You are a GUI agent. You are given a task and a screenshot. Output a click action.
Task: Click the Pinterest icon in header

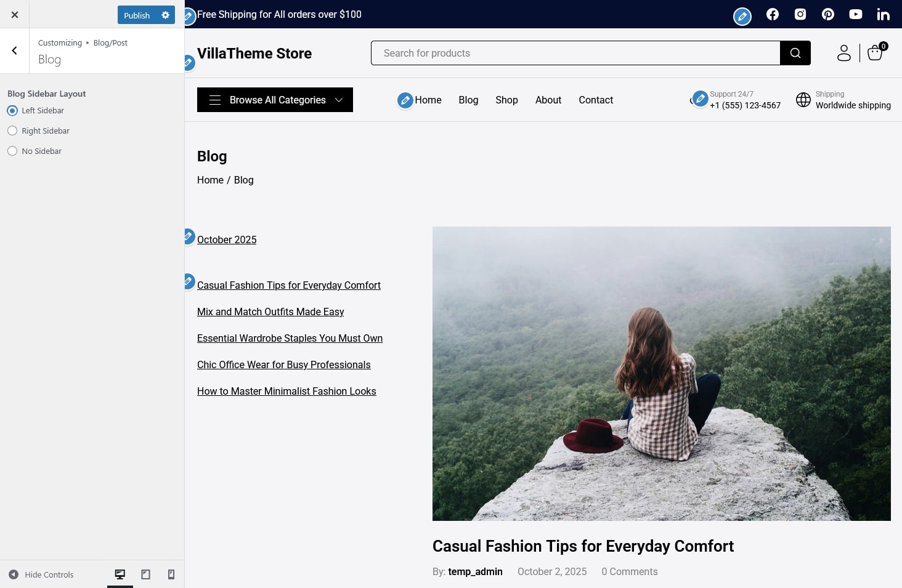[x=827, y=14]
